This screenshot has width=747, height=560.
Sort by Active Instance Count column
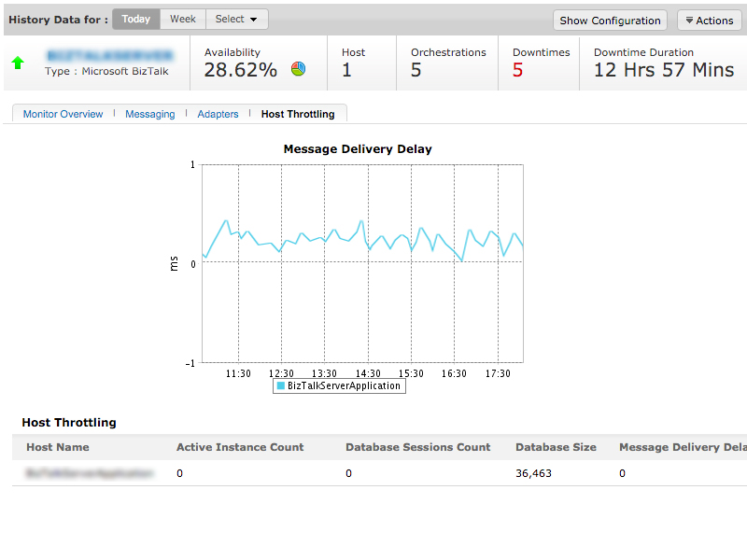[x=240, y=447]
